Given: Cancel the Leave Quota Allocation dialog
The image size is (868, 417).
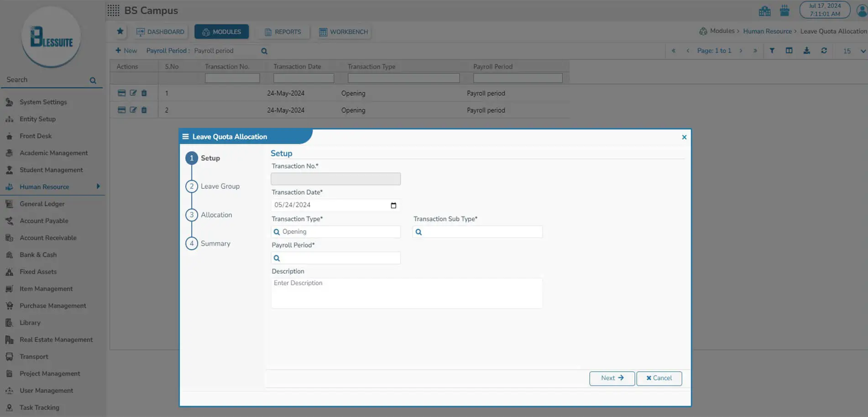Looking at the screenshot, I should tap(659, 378).
